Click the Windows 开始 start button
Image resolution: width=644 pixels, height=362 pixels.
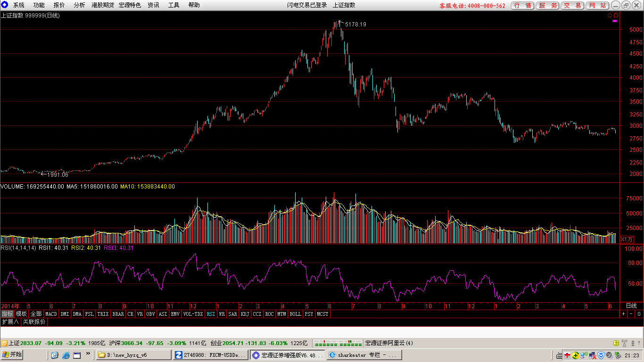[x=12, y=355]
